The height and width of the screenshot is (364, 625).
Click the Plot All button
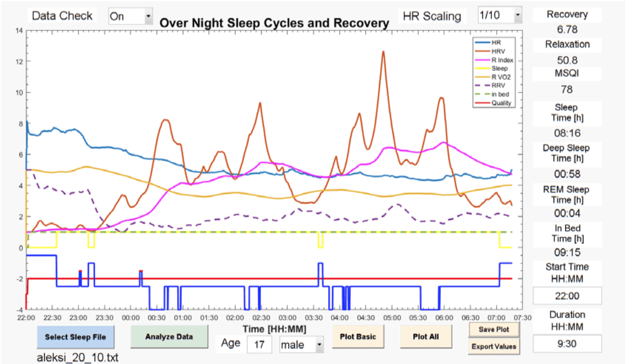click(426, 337)
